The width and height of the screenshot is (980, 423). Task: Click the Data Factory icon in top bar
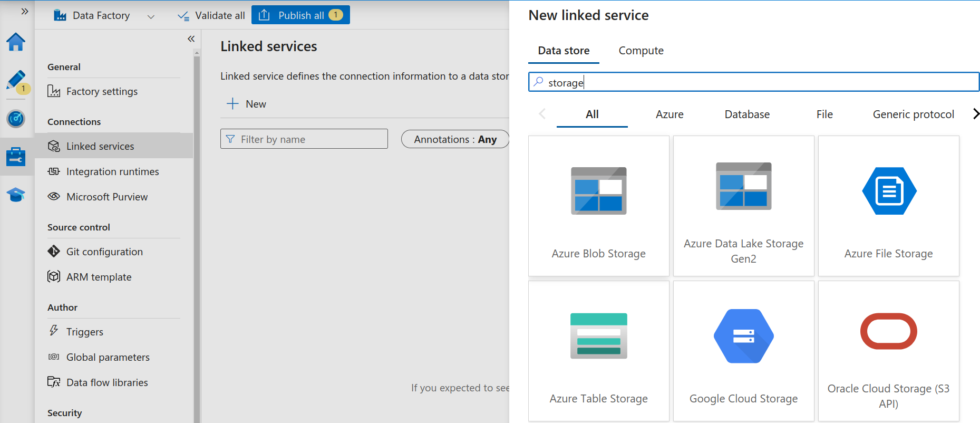[60, 15]
